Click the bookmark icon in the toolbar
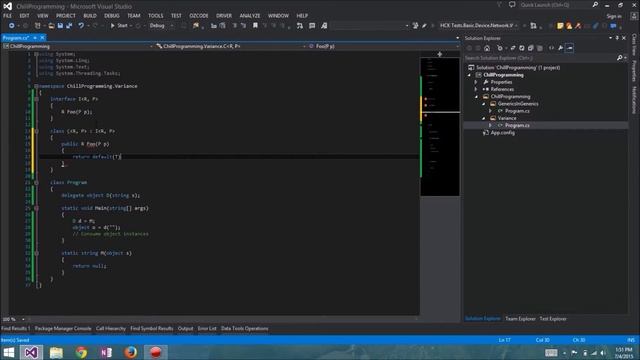This screenshot has height=360, width=640. [x=255, y=26]
